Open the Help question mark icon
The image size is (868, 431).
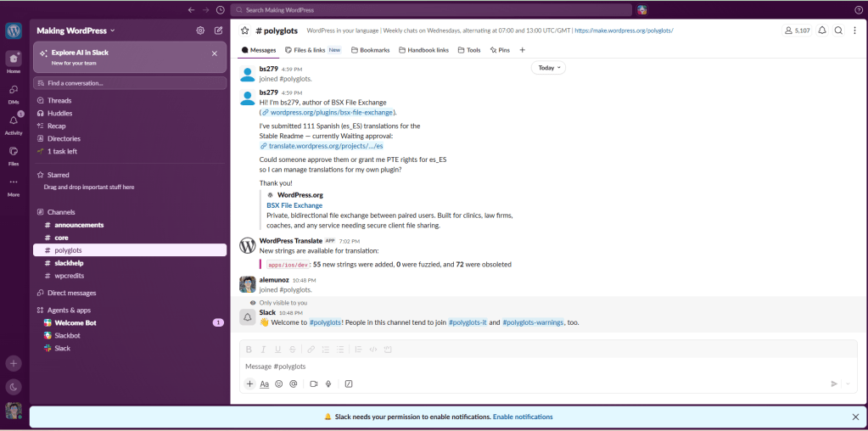point(859,10)
